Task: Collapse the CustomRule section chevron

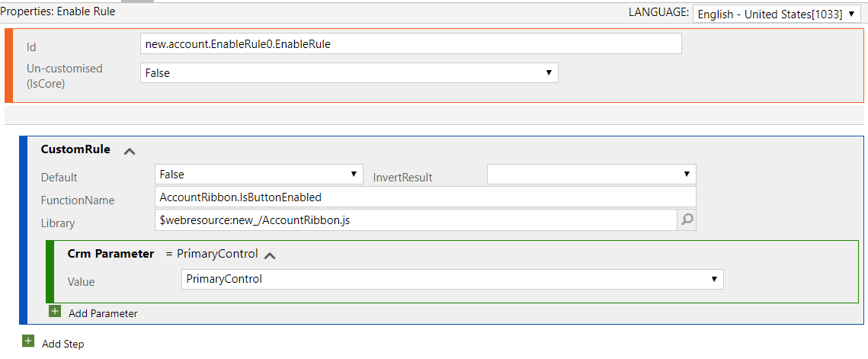Action: pos(130,151)
